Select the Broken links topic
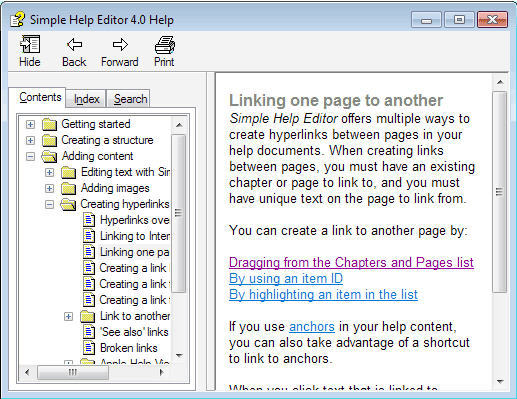The width and height of the screenshot is (517, 399). click(129, 348)
